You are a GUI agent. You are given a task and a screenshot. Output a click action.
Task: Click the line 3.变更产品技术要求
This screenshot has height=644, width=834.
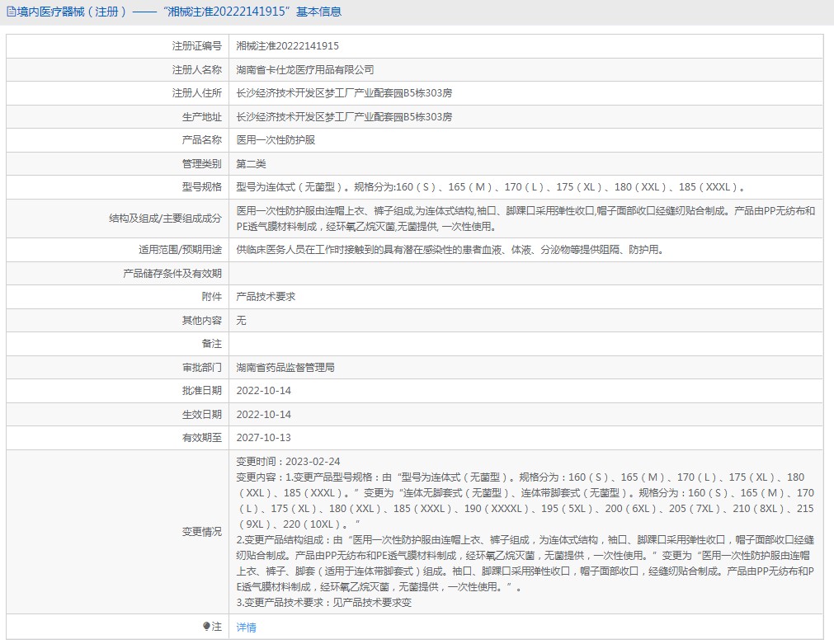pos(324,603)
